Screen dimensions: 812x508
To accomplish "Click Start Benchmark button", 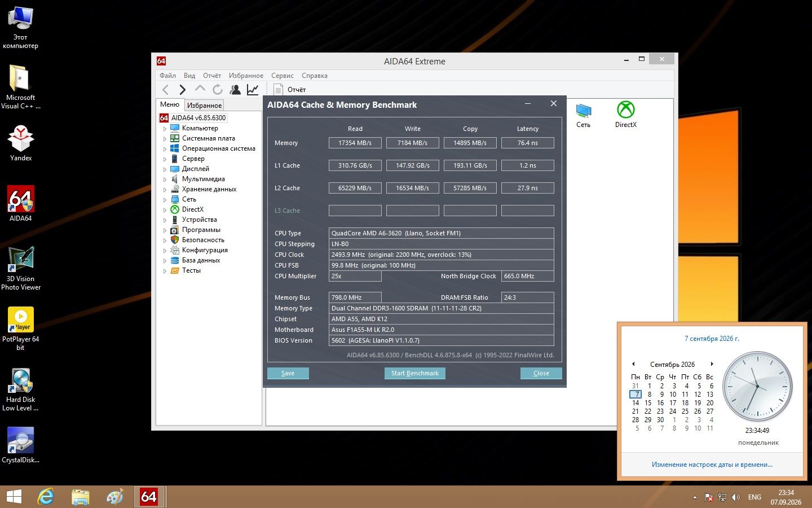I will 415,373.
